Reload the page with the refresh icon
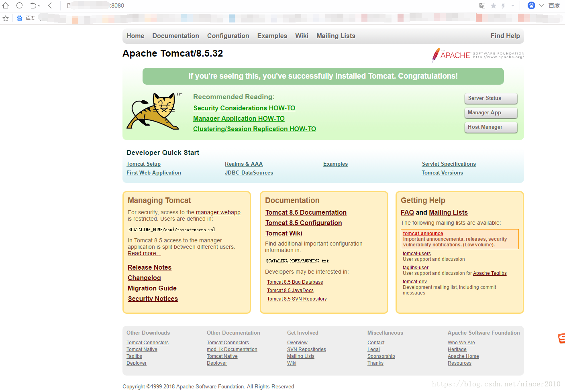Screen dimensions: 565x392 click(19, 6)
